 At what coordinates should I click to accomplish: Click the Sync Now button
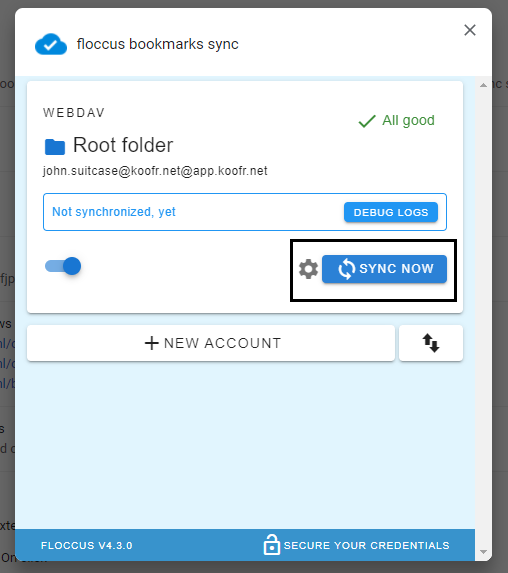tap(384, 269)
